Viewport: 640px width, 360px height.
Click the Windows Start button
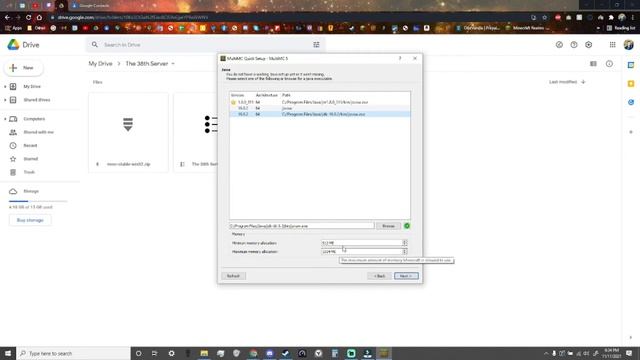(x=8, y=353)
